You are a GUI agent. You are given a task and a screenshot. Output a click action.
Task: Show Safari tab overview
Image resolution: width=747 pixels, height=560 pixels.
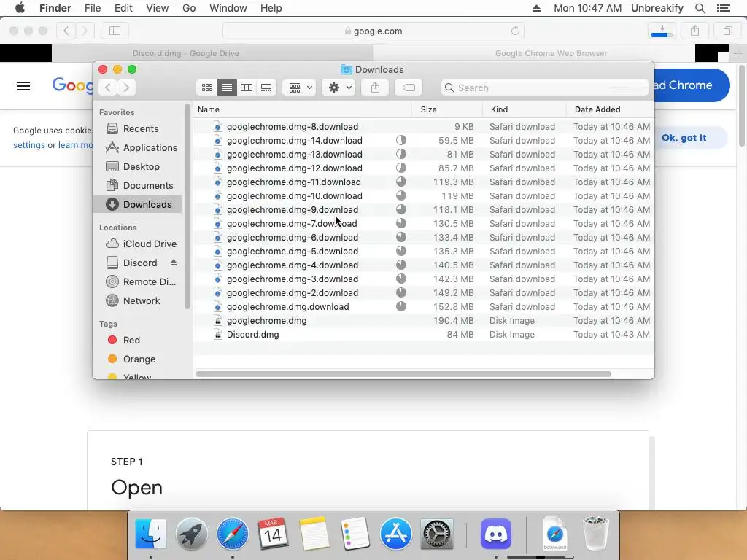point(727,31)
